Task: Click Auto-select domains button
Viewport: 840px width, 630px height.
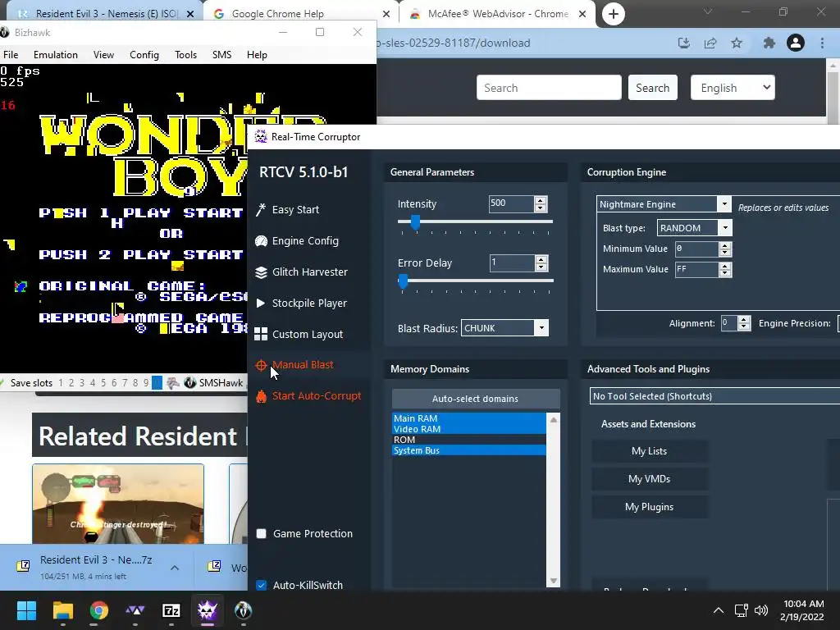Action: (475, 399)
